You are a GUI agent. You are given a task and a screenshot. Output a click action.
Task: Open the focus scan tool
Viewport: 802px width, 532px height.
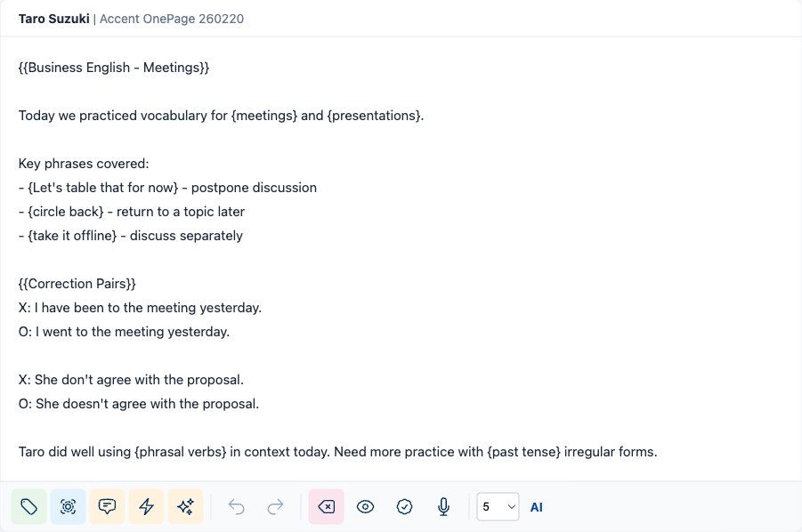click(68, 506)
